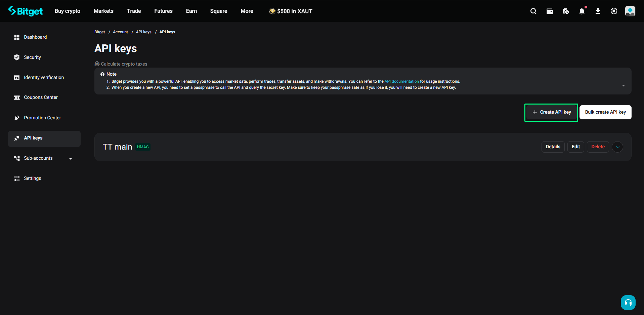Open the API documentation link

(x=401, y=81)
